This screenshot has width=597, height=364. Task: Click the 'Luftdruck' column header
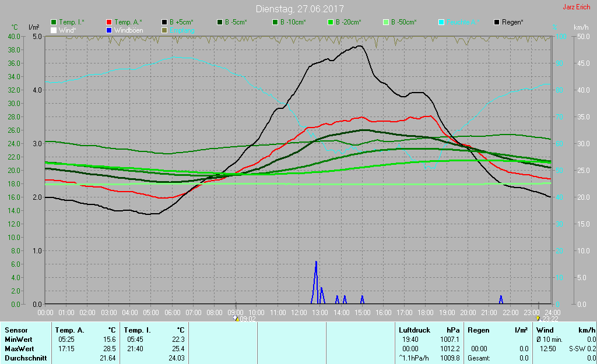[415, 330]
